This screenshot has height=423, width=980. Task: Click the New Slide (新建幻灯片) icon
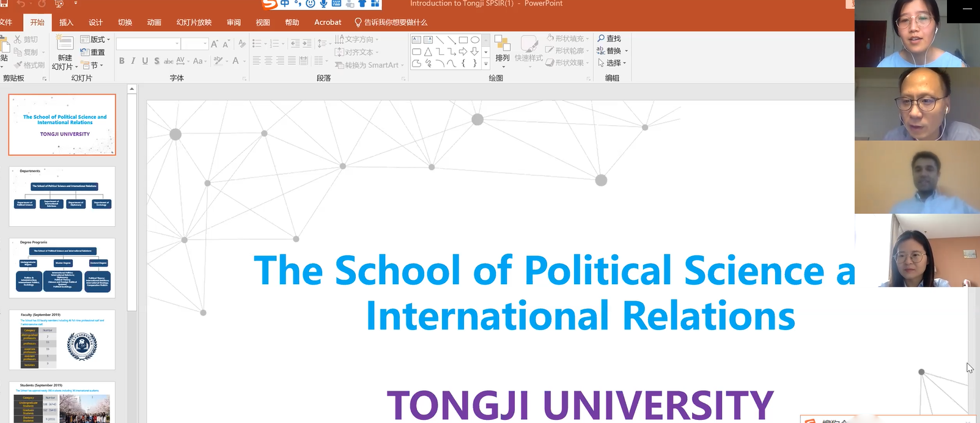[x=65, y=43]
